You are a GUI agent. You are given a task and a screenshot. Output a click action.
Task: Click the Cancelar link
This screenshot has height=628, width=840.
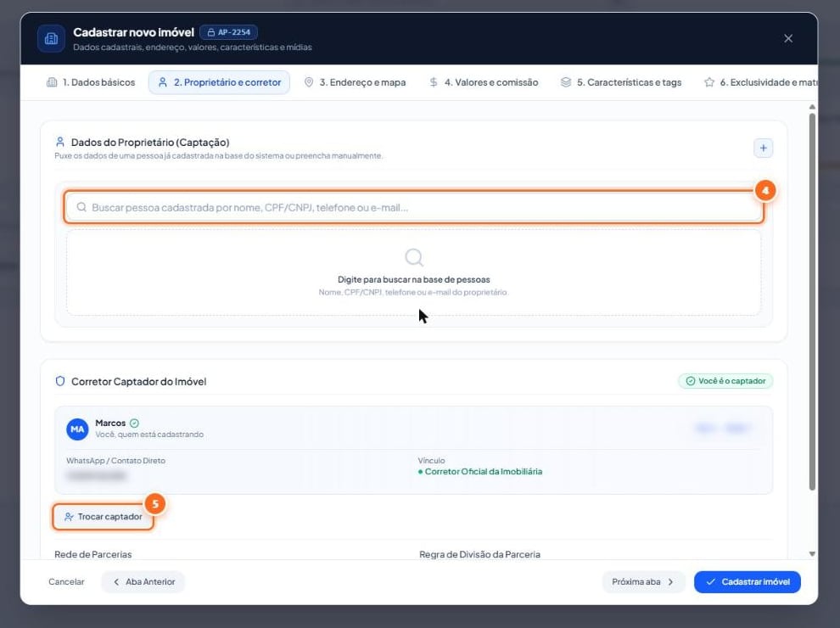click(66, 582)
